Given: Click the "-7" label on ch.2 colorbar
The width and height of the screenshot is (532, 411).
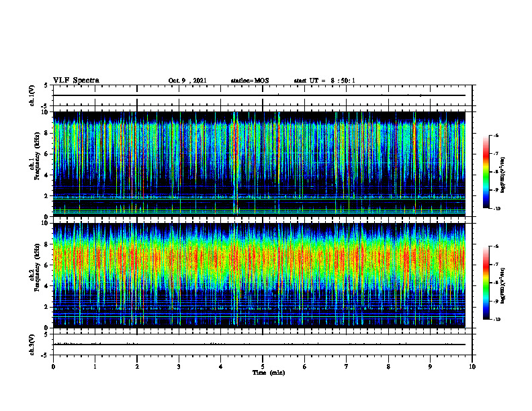Looking at the screenshot, I should click(496, 265).
